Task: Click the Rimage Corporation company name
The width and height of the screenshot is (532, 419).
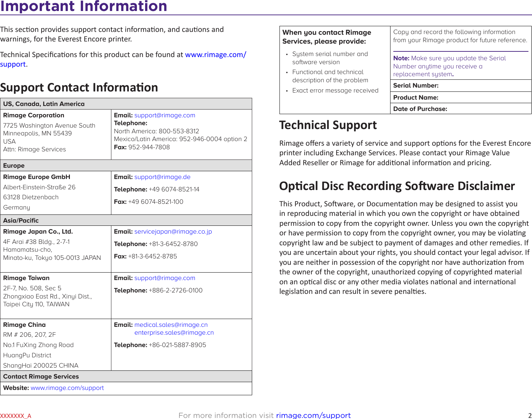Action: (x=34, y=115)
